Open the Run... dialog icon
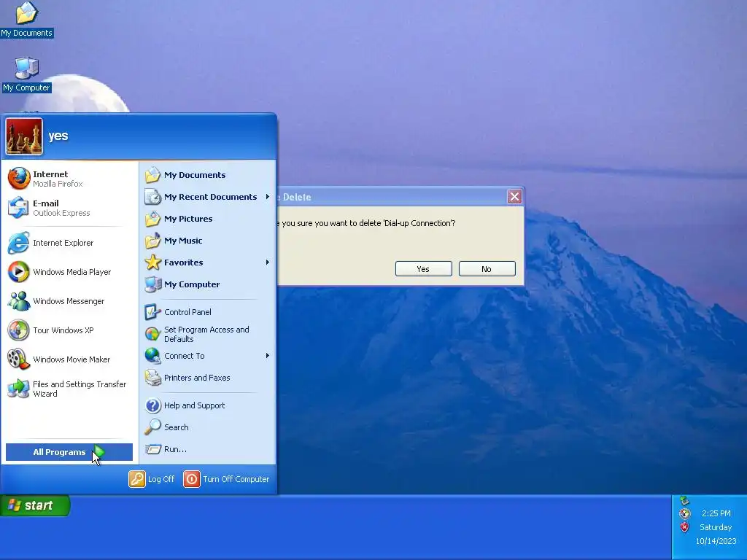747x560 pixels. (152, 449)
